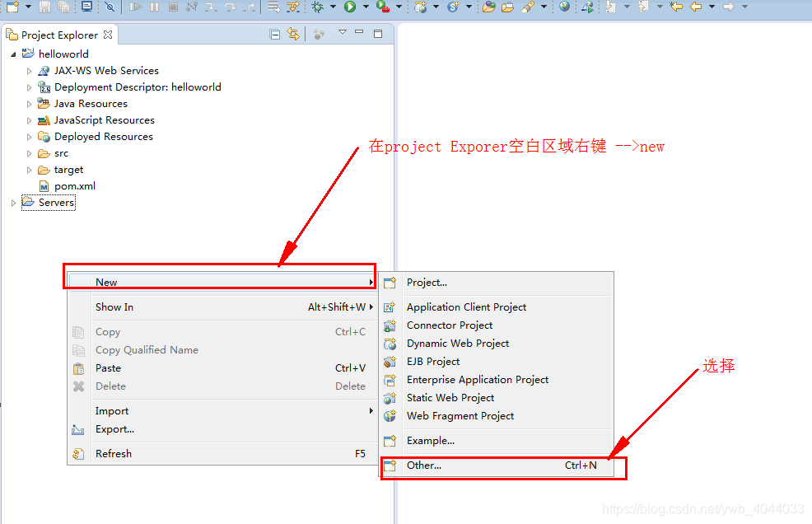
Task: Toggle Skip All Breakpoints icon
Action: [x=110, y=7]
